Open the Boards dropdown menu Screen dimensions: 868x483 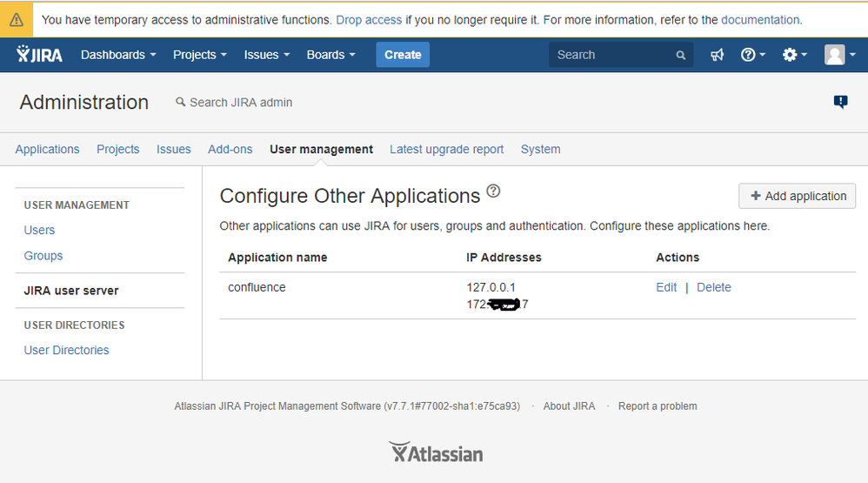(331, 55)
